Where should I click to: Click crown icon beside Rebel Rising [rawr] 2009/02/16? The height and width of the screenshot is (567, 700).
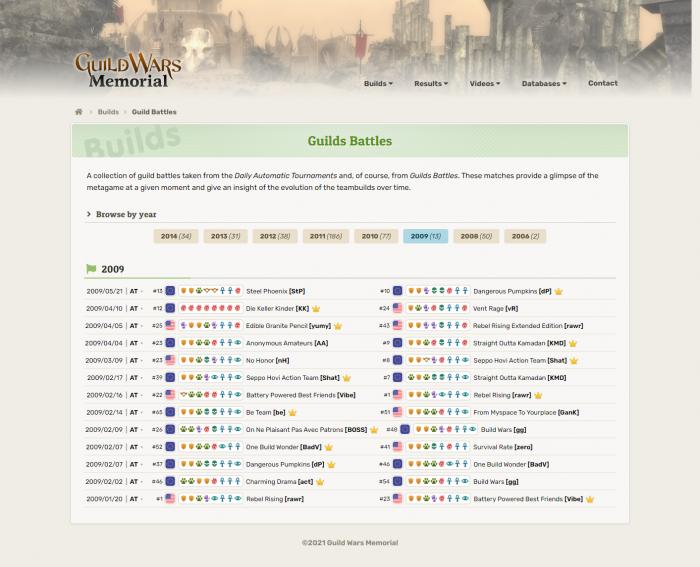click(538, 395)
